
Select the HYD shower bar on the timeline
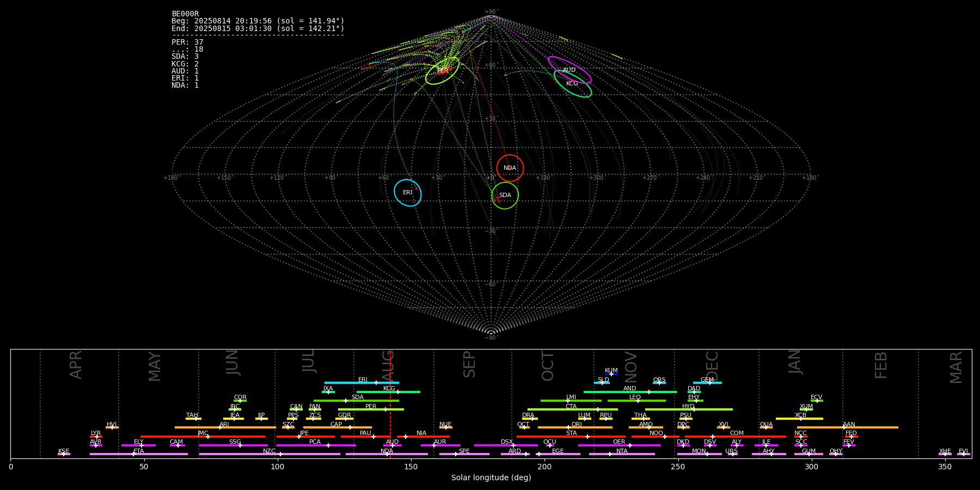tap(689, 409)
